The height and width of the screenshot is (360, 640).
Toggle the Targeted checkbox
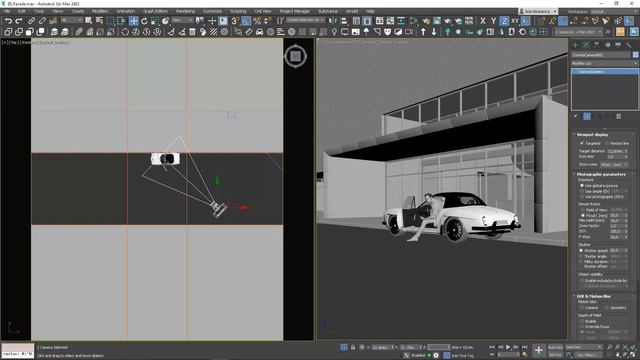coord(582,143)
